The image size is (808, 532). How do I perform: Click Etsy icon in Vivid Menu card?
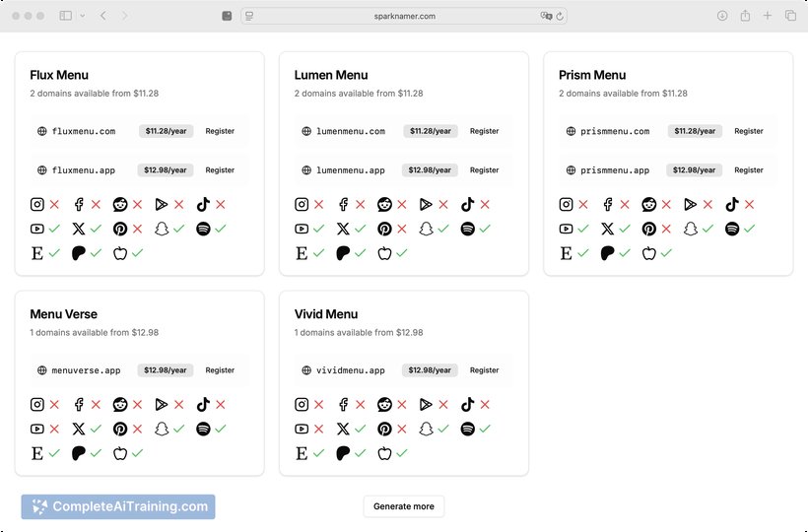coord(302,453)
